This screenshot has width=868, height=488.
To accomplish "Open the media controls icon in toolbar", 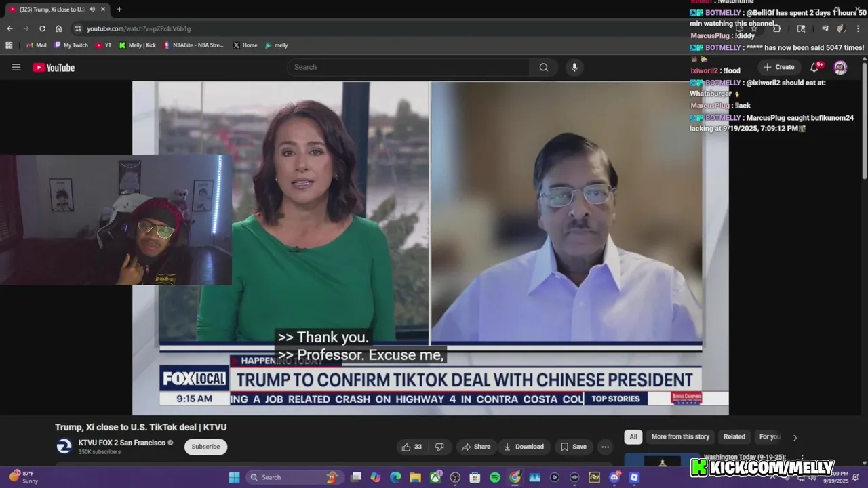I will coord(825,28).
